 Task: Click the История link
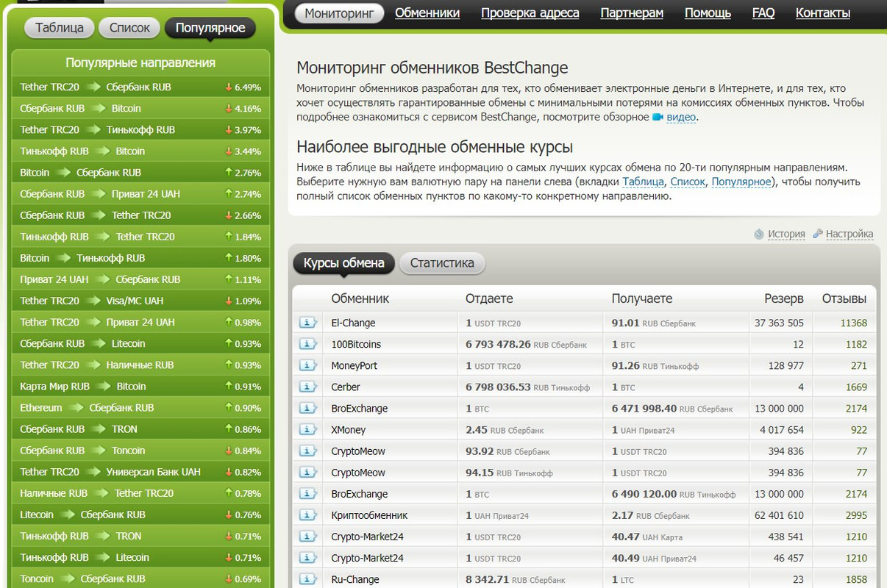[x=786, y=234]
